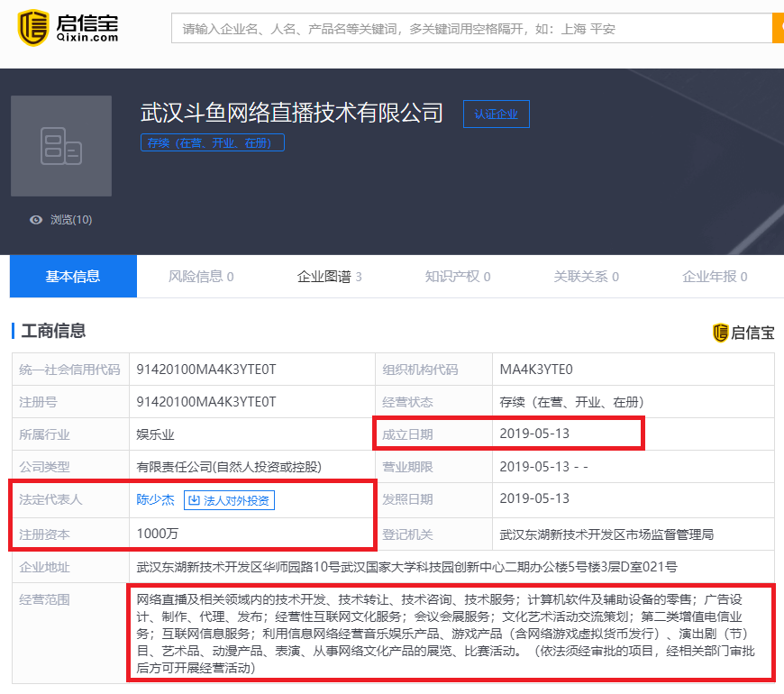Click the 存续（在营、开业、在册）status tag
Viewport: 784px width, 694px height.
point(212,142)
